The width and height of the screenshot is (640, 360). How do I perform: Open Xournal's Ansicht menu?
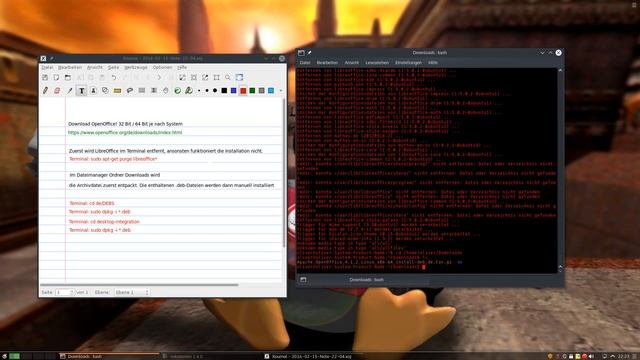coord(95,67)
